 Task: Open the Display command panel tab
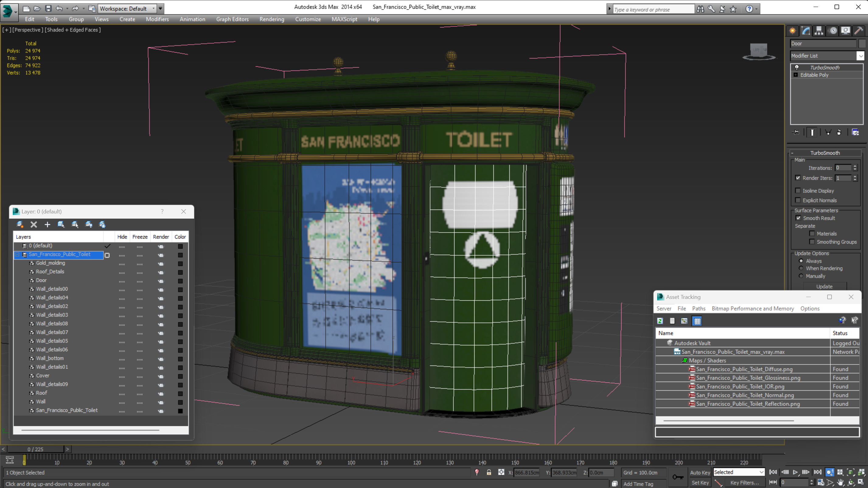click(x=845, y=31)
